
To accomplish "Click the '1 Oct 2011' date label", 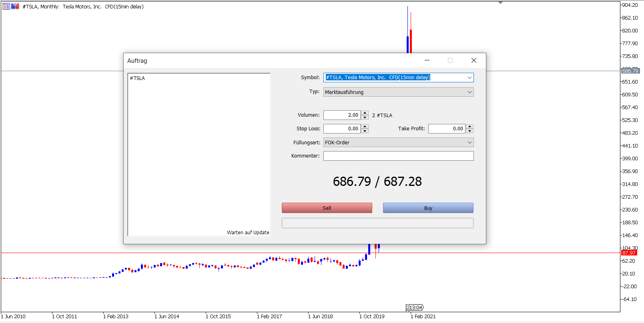I will (x=64, y=317).
